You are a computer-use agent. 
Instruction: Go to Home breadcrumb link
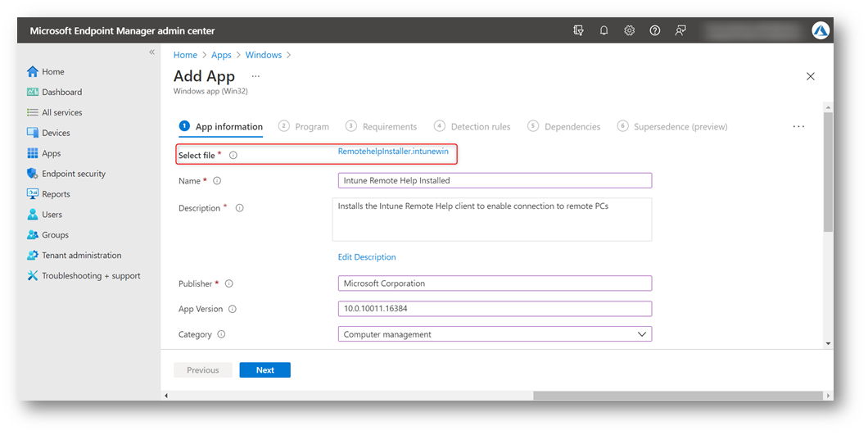tap(185, 55)
